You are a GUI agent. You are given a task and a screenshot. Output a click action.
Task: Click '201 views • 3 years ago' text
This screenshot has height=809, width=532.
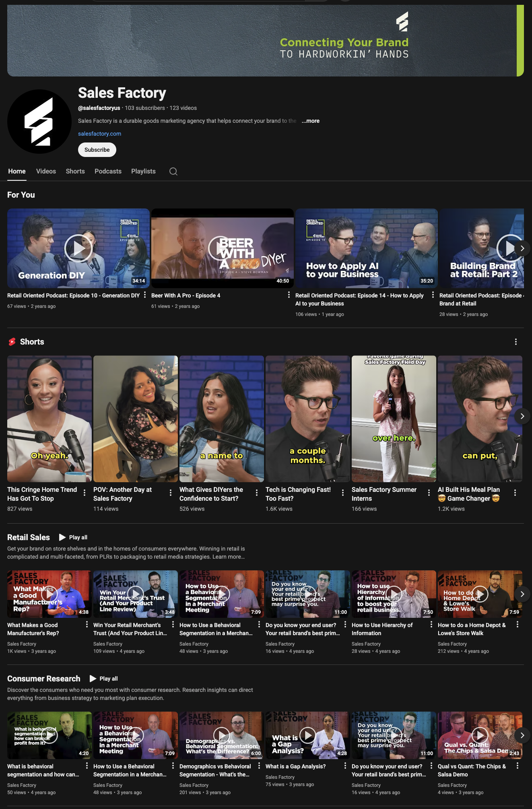(x=205, y=792)
